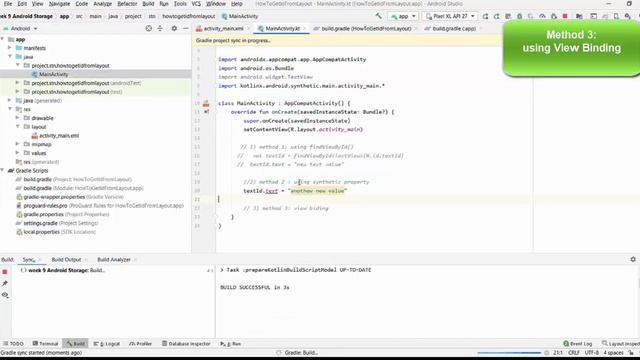Open the Profiler tool window
The width and height of the screenshot is (640, 360).
(x=140, y=344)
